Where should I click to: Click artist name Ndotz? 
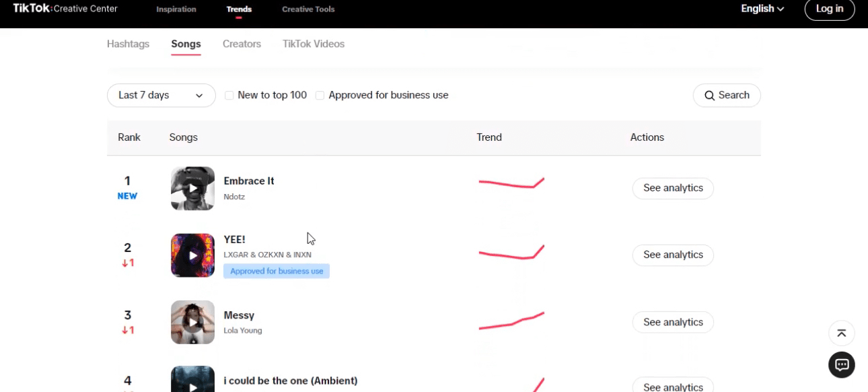pos(233,197)
